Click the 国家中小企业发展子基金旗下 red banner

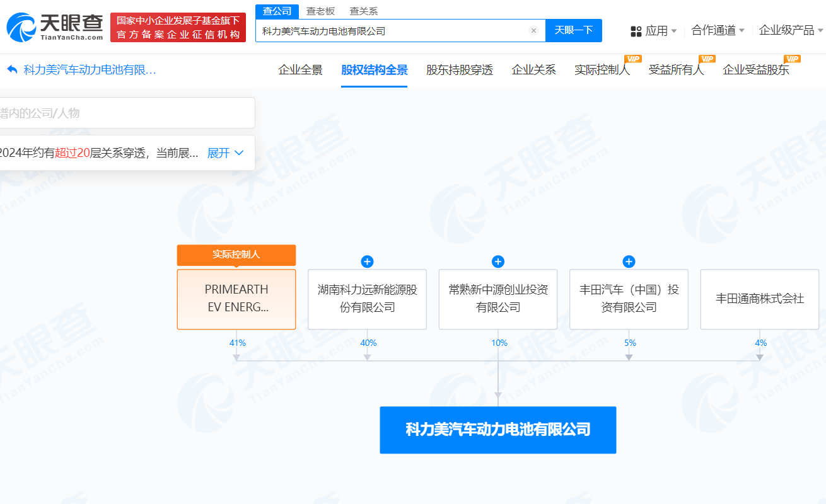(x=178, y=27)
